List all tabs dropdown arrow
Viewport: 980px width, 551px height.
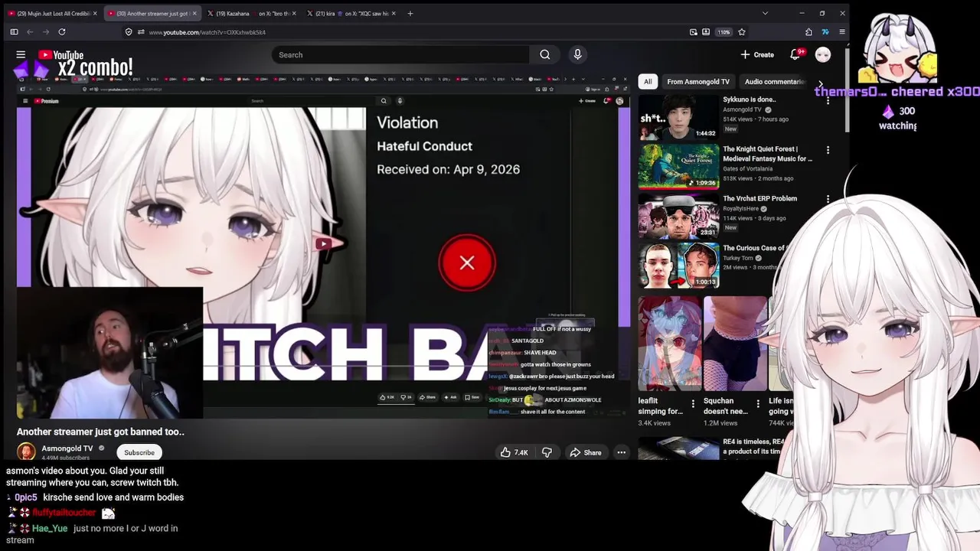[765, 13]
